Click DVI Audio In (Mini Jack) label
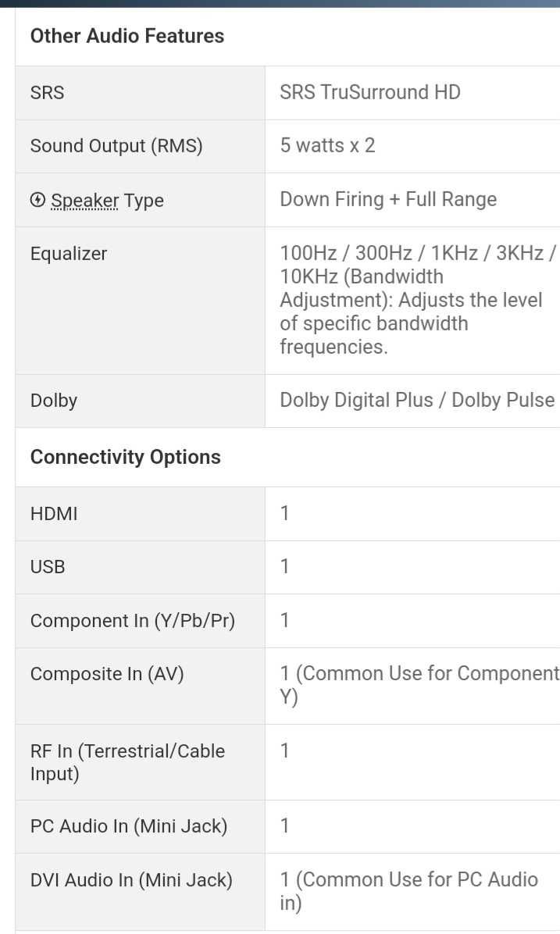The width and height of the screenshot is (560, 934). [x=131, y=880]
